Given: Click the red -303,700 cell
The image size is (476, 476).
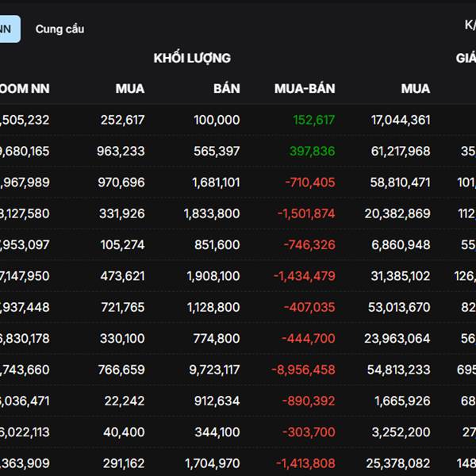Looking at the screenshot, I should [309, 432].
